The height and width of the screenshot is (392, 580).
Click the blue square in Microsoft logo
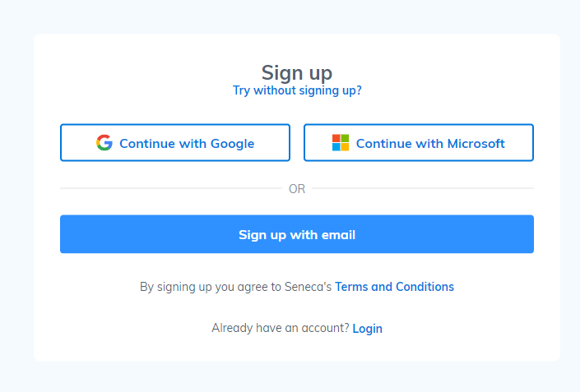pyautogui.click(x=336, y=147)
